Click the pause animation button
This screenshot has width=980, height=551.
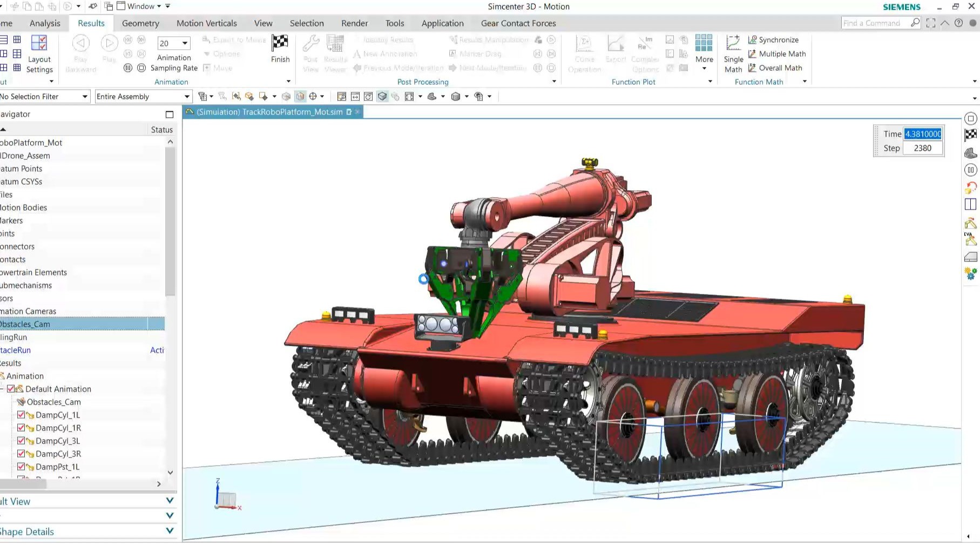coord(128,68)
